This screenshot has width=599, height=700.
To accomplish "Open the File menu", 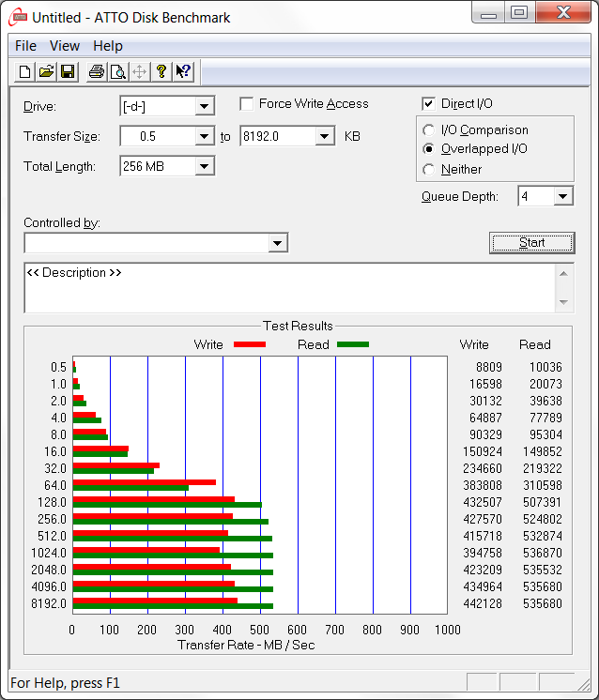I will pos(25,46).
